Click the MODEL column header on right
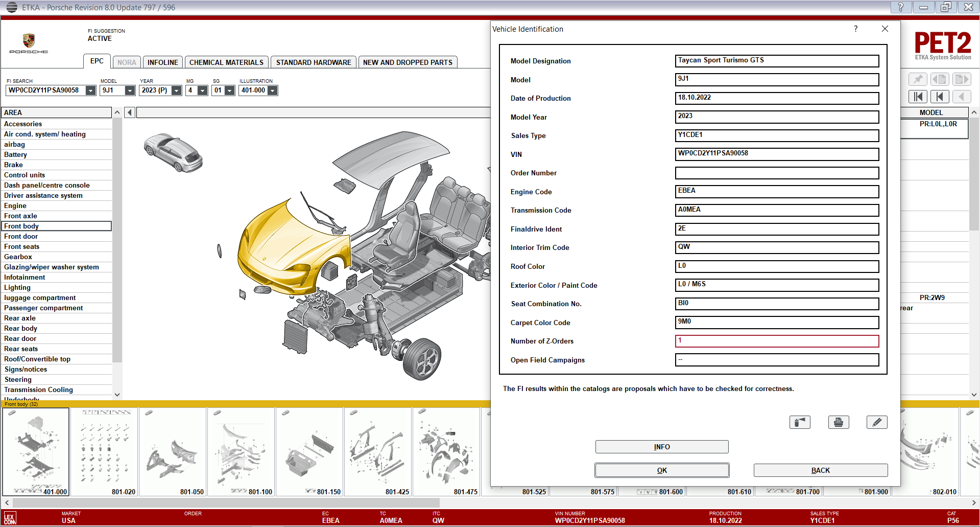Screen dimensions: 980x527 coord(931,112)
